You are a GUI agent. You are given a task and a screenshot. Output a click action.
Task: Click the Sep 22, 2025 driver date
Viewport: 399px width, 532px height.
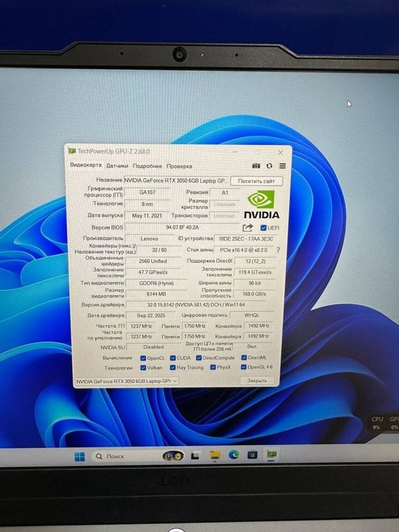[151, 315]
